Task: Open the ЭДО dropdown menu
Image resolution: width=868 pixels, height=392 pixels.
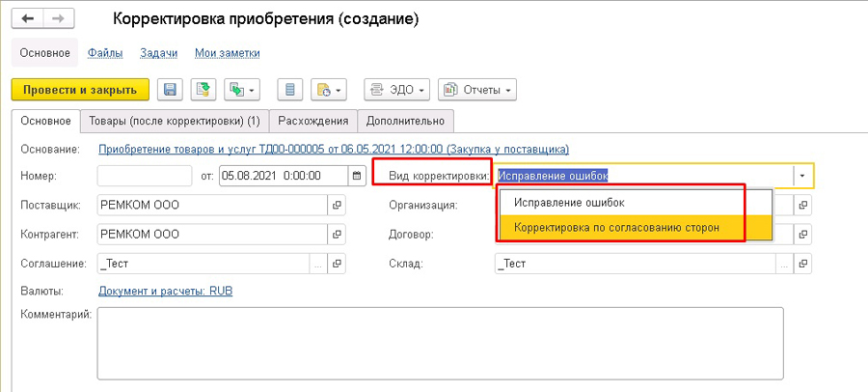Action: 397,90
